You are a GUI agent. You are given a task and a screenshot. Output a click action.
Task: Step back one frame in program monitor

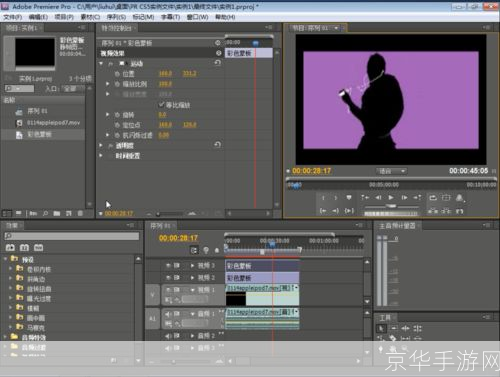tap(378, 198)
